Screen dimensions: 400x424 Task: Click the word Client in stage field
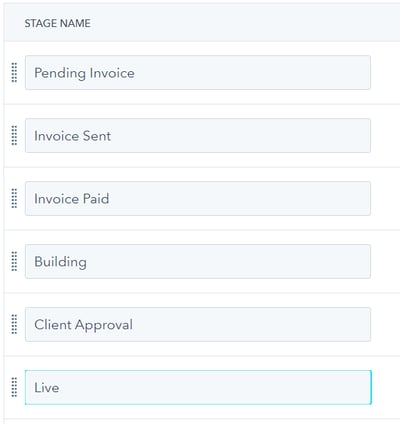click(53, 325)
